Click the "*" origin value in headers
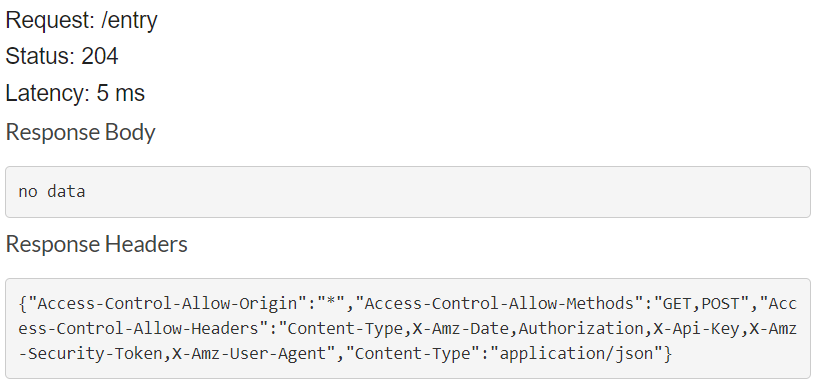Screen dimensions: 818x384 click(x=332, y=303)
